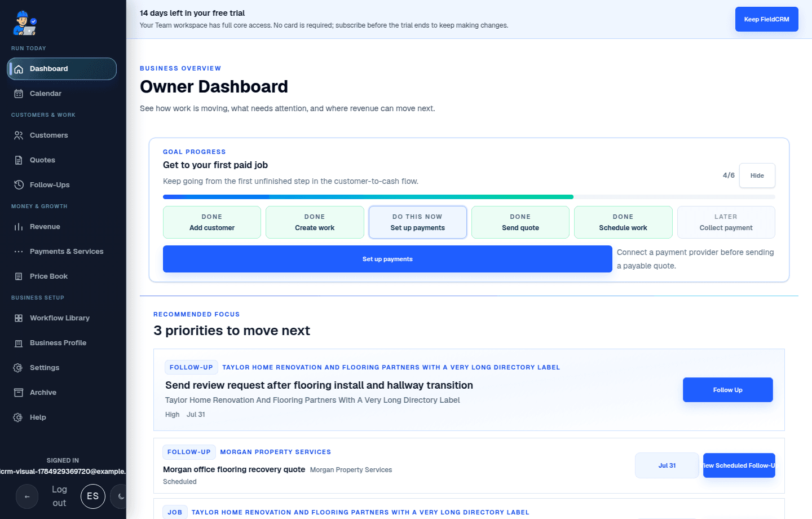Click the '3 priorities to move next' heading
This screenshot has width=812, height=519.
click(x=232, y=331)
